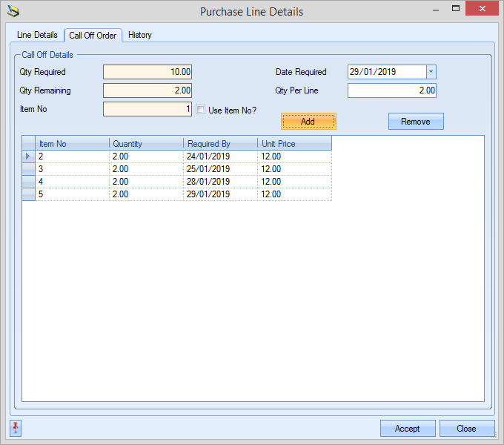Open the History tab
Screen dimensions: 504x445
(140, 35)
